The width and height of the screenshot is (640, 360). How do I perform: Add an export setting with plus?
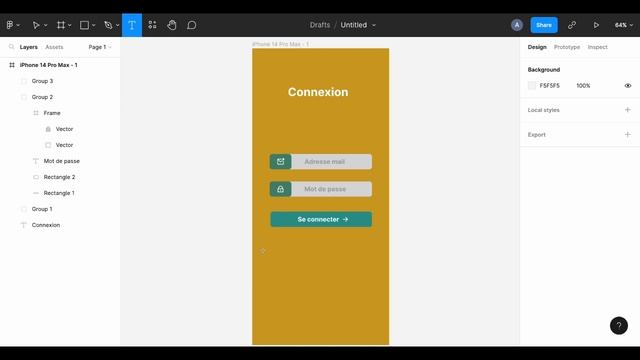point(628,134)
